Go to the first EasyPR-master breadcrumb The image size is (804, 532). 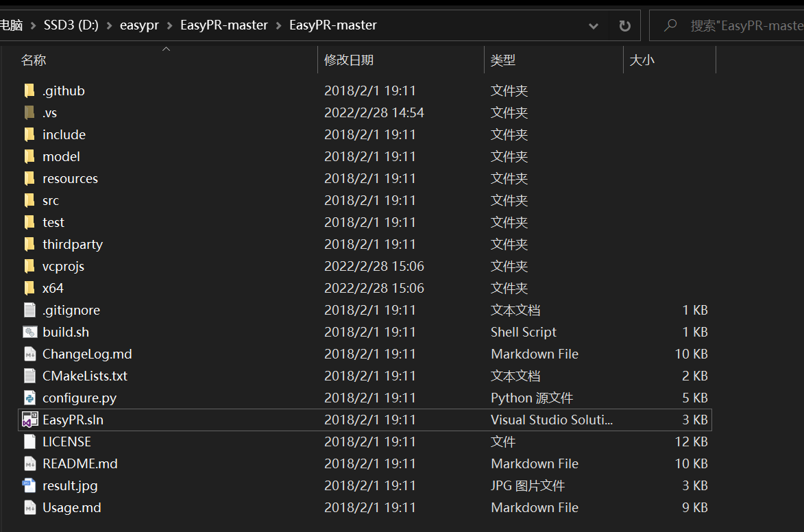[x=224, y=25]
